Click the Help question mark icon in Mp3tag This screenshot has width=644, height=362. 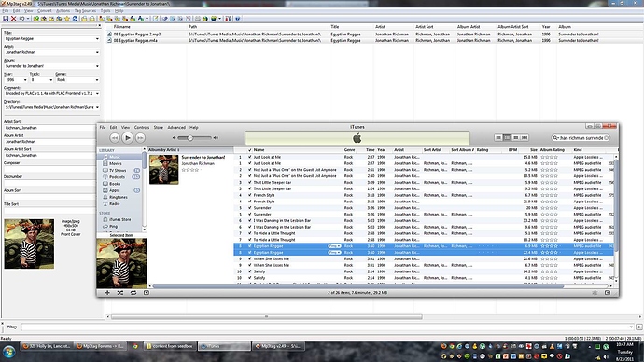[237, 19]
